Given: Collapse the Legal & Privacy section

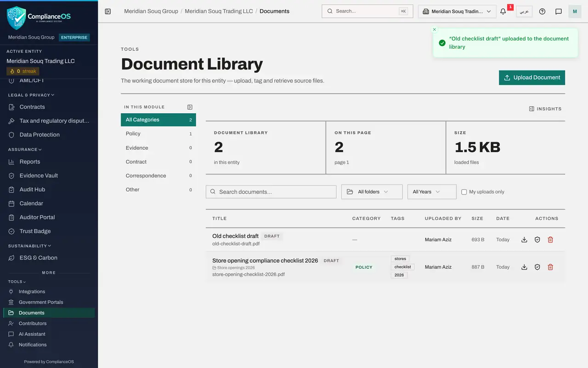Looking at the screenshot, I should (31, 95).
